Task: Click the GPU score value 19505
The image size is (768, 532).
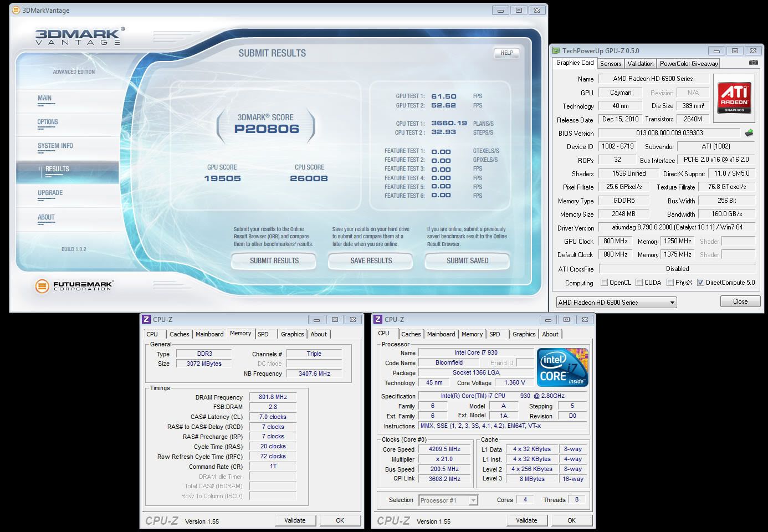Action: tap(222, 178)
